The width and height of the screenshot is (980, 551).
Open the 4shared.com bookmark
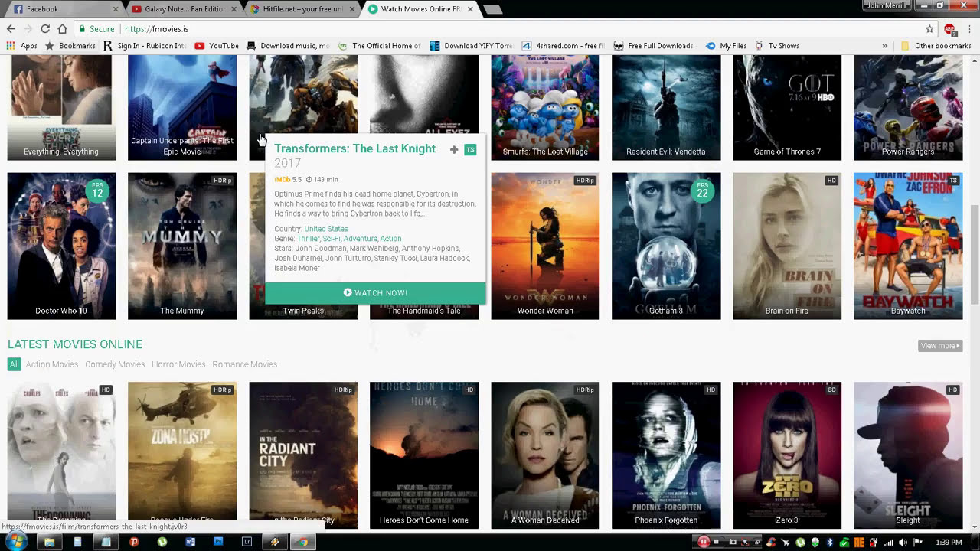click(x=563, y=46)
